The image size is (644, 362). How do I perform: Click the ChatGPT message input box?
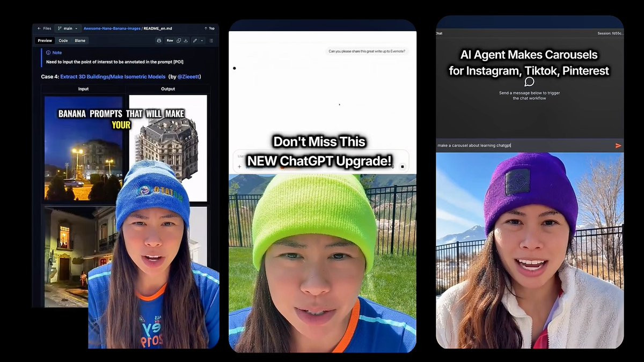(321, 161)
